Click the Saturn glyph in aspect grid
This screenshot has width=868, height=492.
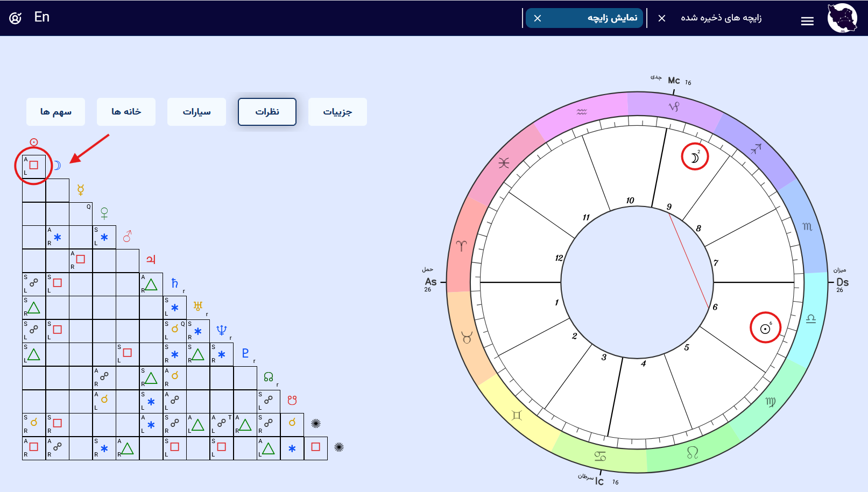pos(174,283)
